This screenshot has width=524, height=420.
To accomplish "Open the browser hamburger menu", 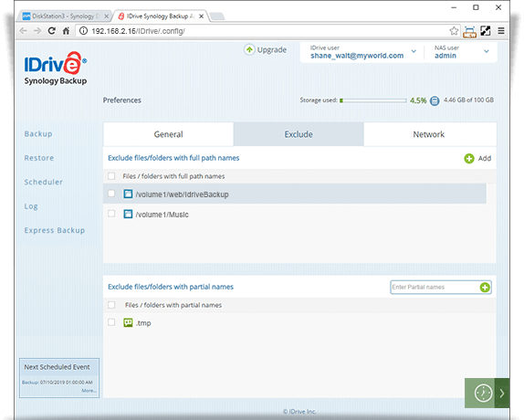I will point(501,31).
